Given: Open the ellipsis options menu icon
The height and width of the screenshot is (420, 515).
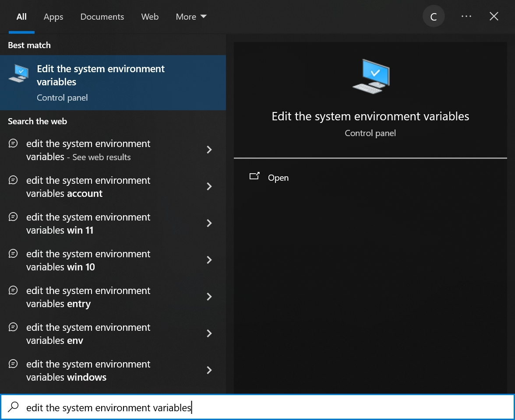Looking at the screenshot, I should [466, 16].
